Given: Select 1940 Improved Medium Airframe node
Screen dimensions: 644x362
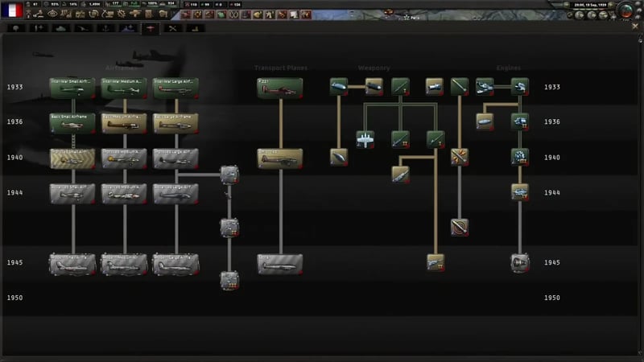Looking at the screenshot, I should [124, 158].
